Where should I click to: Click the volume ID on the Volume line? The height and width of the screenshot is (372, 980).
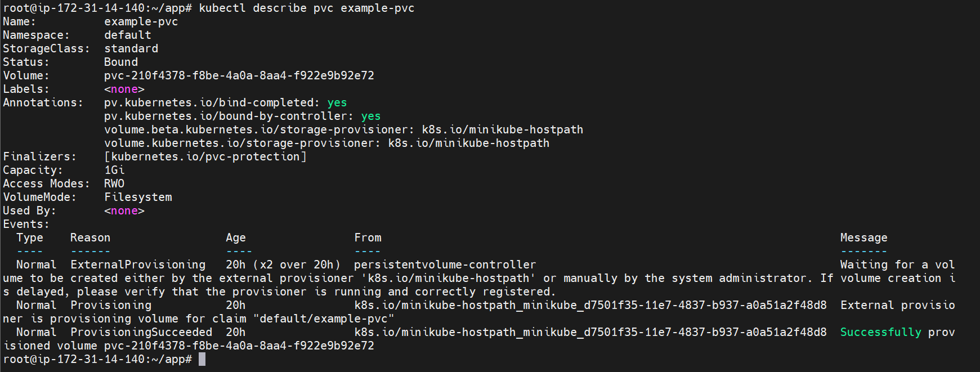tap(239, 75)
